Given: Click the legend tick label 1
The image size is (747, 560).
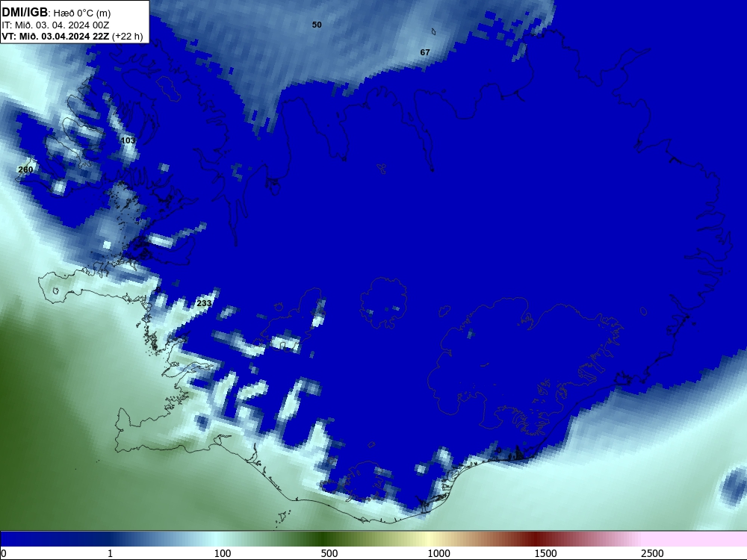Looking at the screenshot, I should pos(110,553).
